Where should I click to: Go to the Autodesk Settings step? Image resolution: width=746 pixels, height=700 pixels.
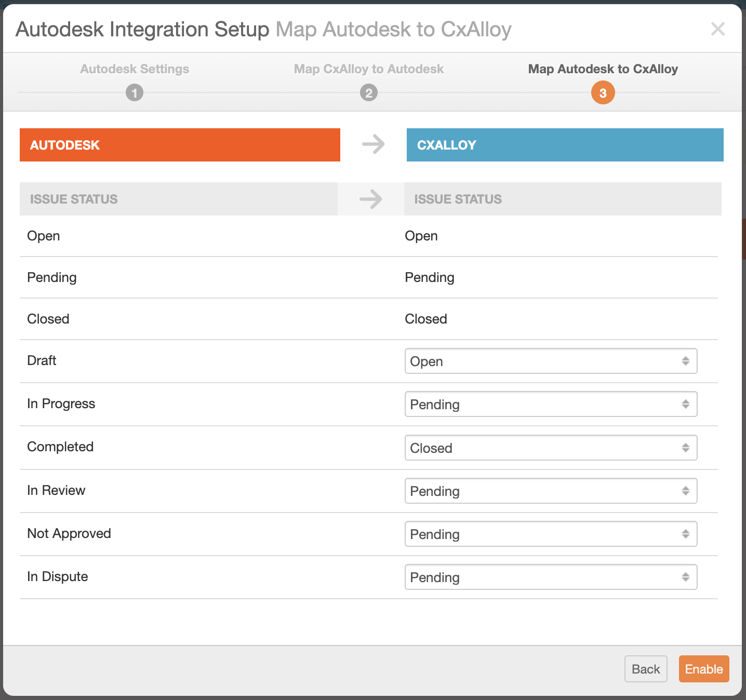click(135, 69)
